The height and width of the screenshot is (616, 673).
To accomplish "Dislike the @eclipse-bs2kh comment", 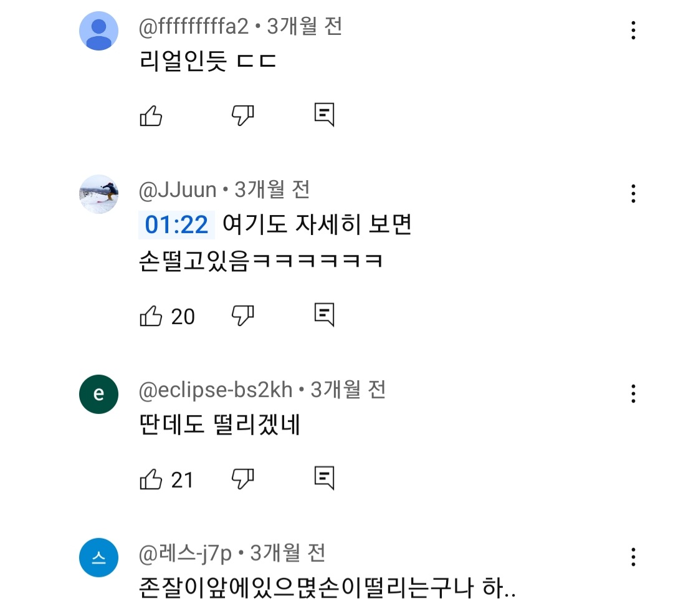I will (x=242, y=479).
